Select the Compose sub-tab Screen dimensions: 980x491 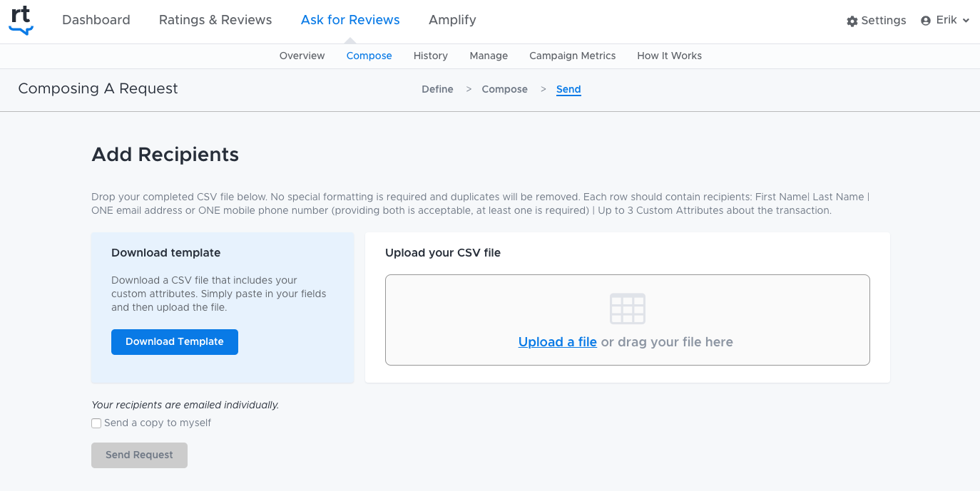pos(369,56)
